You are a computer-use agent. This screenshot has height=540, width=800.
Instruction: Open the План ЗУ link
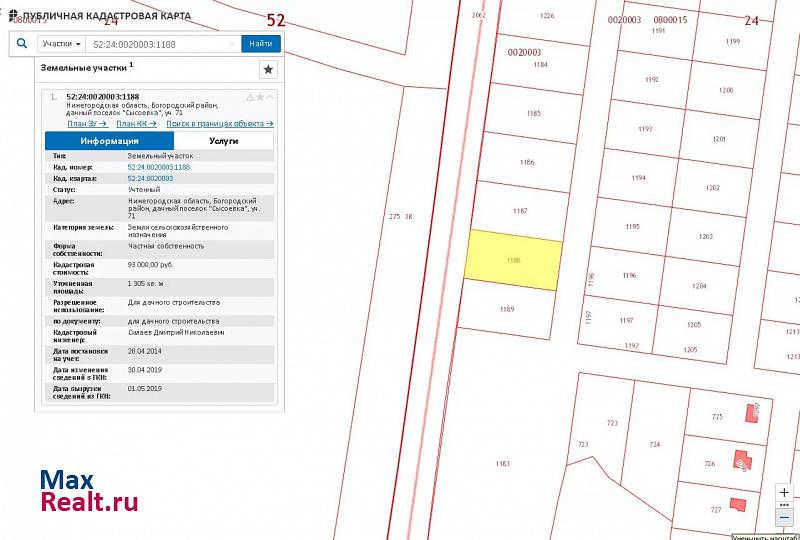[87, 124]
